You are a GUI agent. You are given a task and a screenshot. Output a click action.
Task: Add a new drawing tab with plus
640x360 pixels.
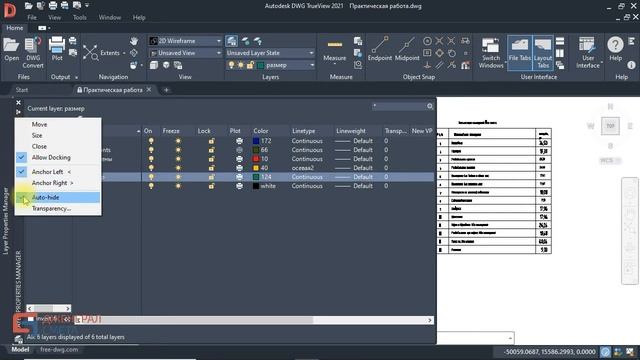pyautogui.click(x=166, y=90)
